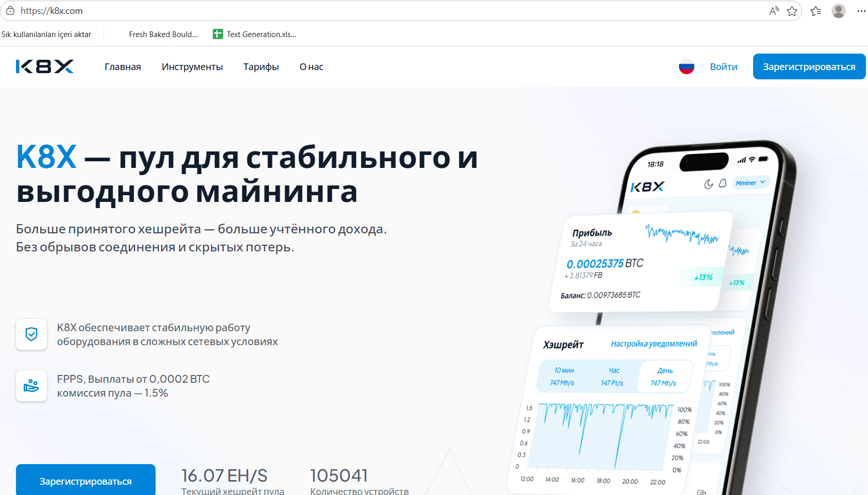The image size is (868, 495).
Task: Click the 105041 device count value
Action: (339, 475)
